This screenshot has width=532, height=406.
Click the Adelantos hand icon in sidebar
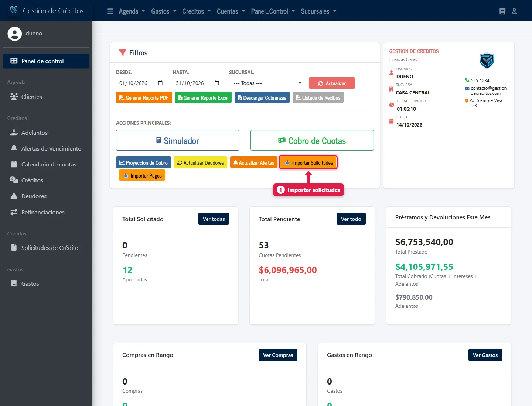(14, 132)
